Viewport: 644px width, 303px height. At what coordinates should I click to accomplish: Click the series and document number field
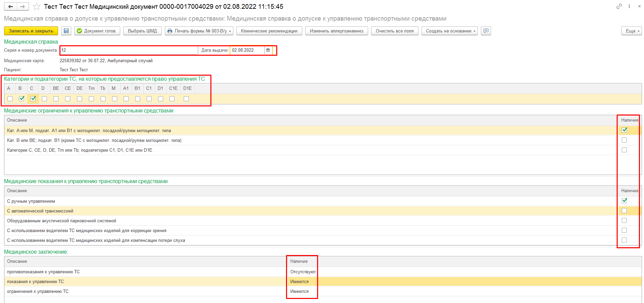[x=129, y=50]
